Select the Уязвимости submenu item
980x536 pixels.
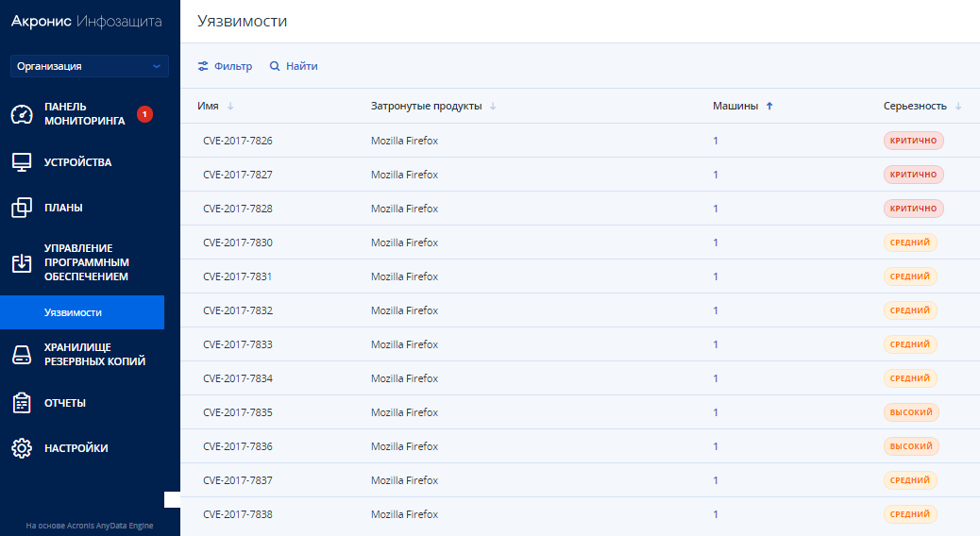[82, 312]
